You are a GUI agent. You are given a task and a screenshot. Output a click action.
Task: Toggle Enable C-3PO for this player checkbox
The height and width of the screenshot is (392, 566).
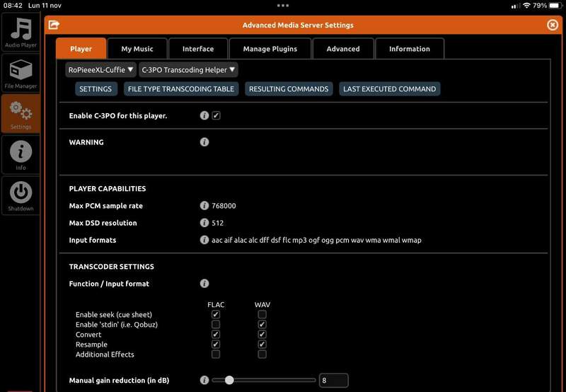tap(216, 115)
